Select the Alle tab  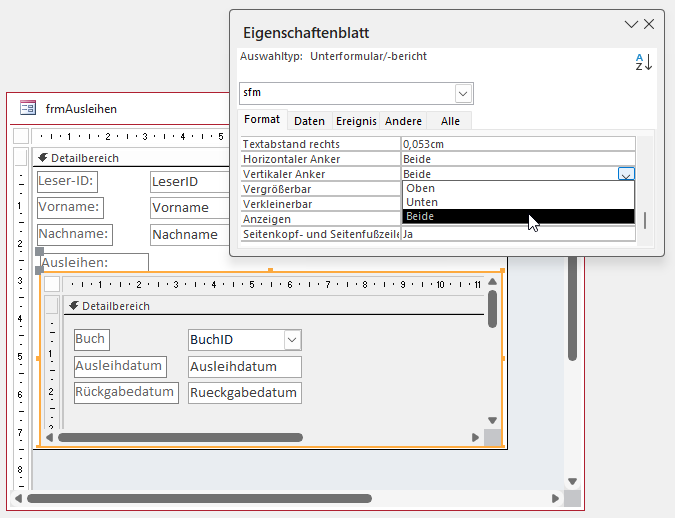point(450,121)
